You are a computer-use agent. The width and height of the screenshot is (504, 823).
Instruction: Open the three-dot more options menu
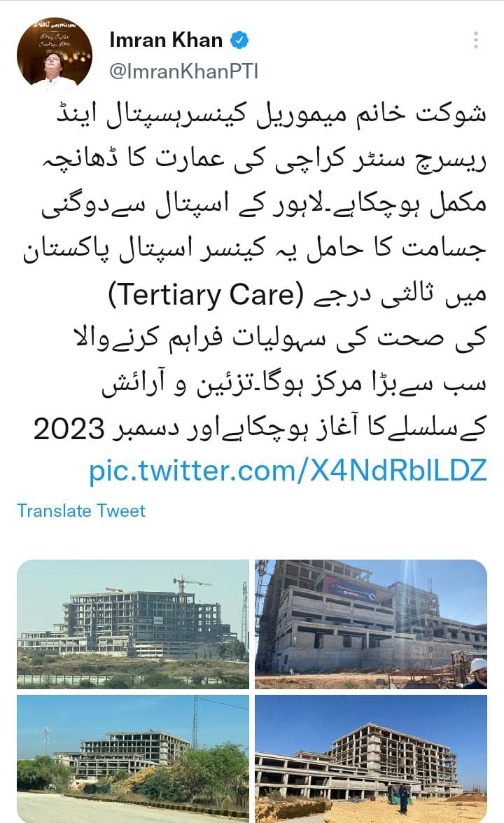tap(476, 40)
